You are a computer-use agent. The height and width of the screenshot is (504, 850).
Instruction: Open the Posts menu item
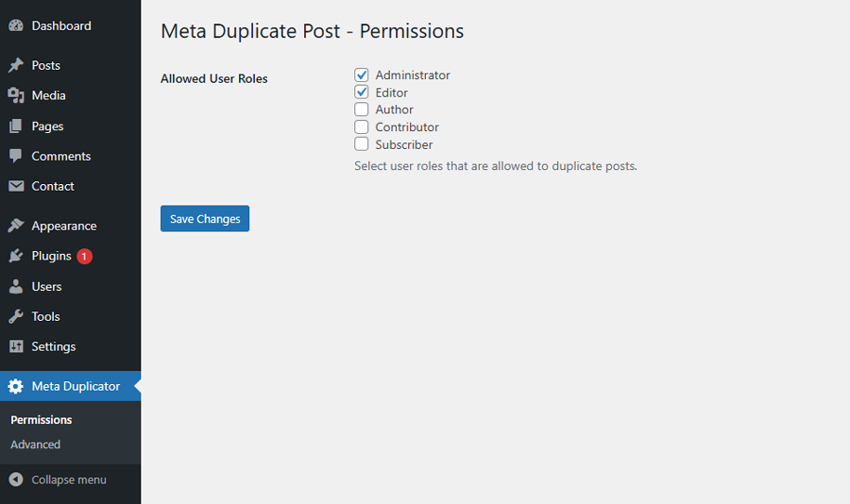[71, 65]
